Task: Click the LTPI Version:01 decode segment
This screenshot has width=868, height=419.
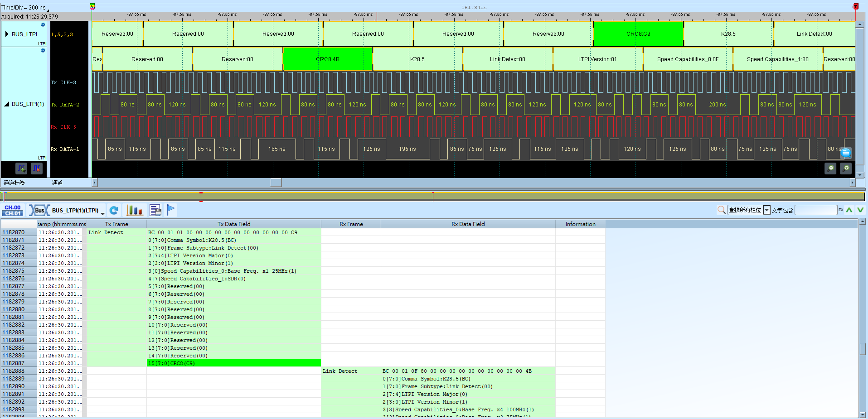Action: pyautogui.click(x=597, y=59)
